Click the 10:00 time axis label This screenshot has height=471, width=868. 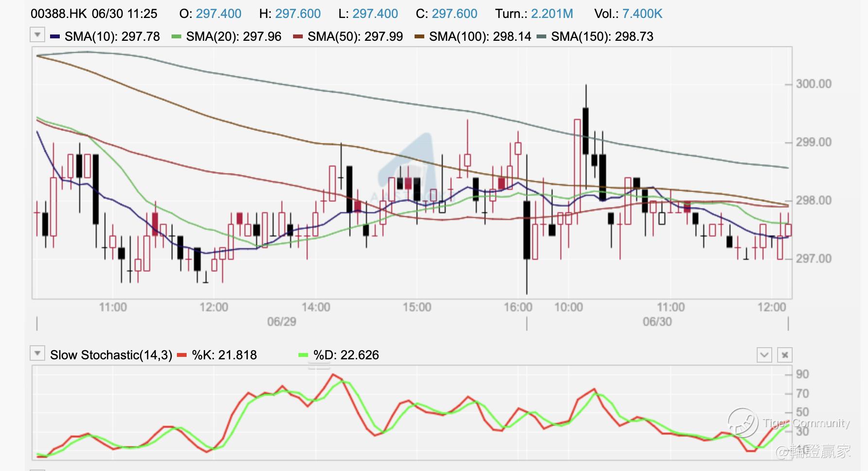pos(569,307)
